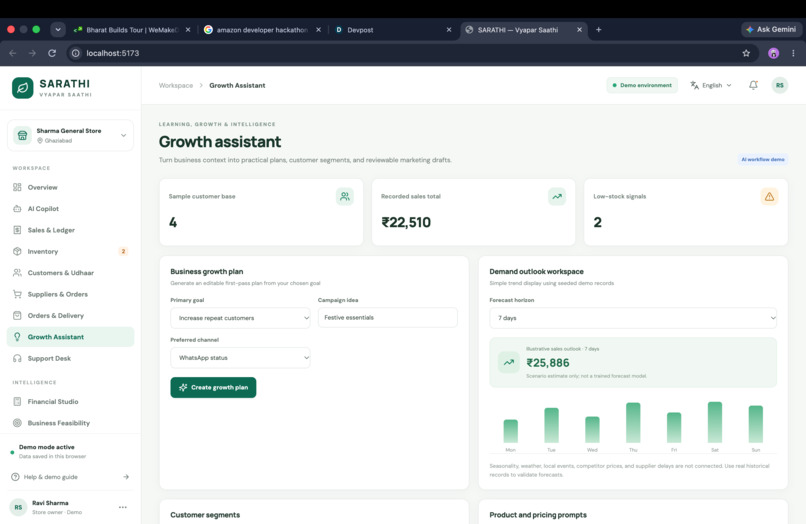Click the customers icon on Sample customer base card

tap(345, 196)
